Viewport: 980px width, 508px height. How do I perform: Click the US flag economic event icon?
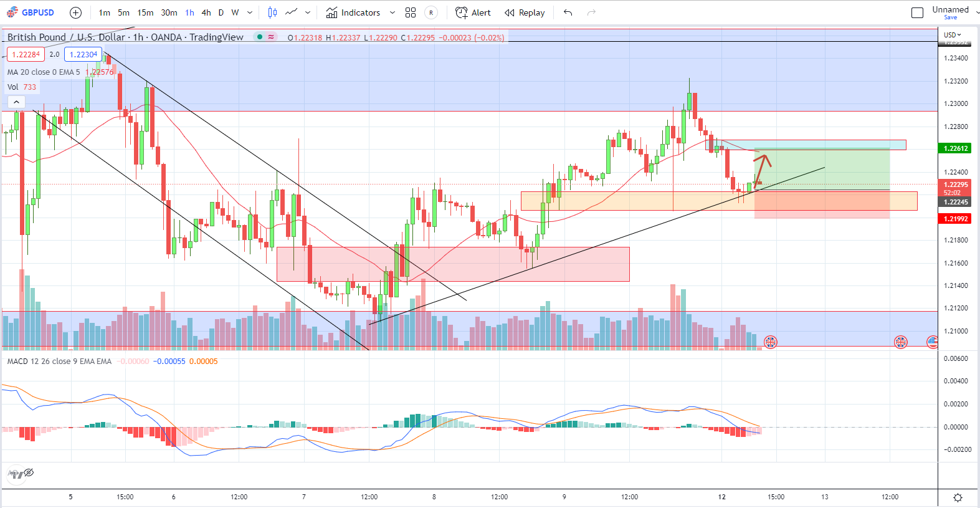point(932,342)
